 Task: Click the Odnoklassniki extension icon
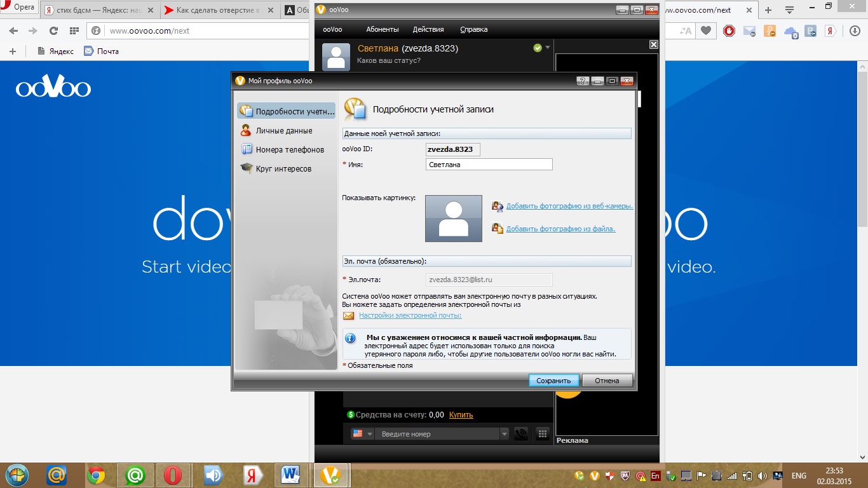pyautogui.click(x=770, y=30)
